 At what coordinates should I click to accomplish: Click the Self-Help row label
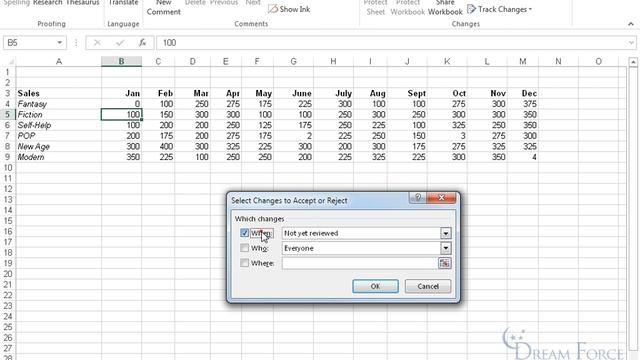point(59,125)
